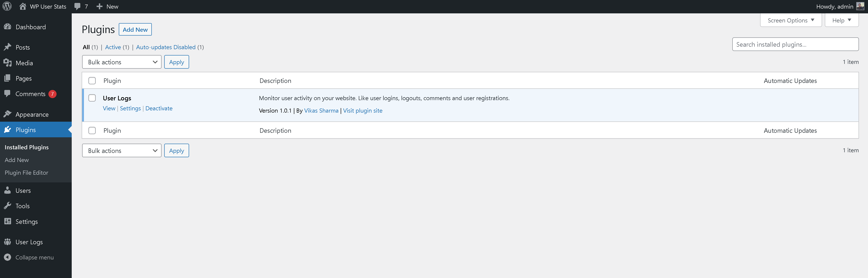Open the WordPress logo menu
868x278 pixels.
pos(7,6)
